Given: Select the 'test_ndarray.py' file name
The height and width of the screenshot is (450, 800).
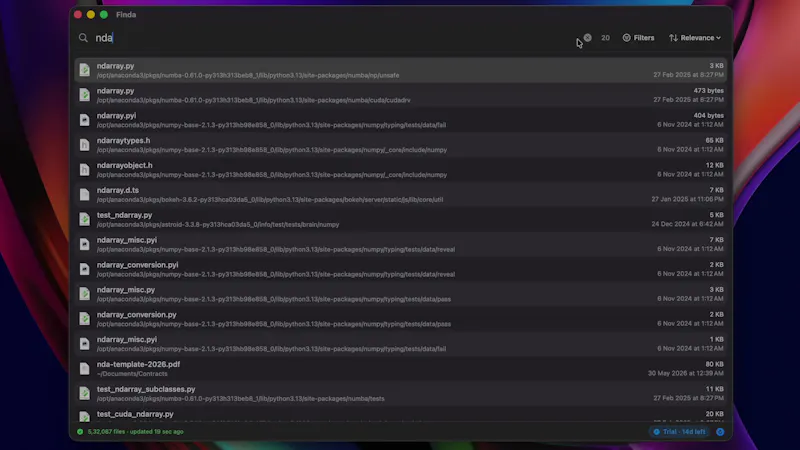Looking at the screenshot, I should tap(124, 215).
